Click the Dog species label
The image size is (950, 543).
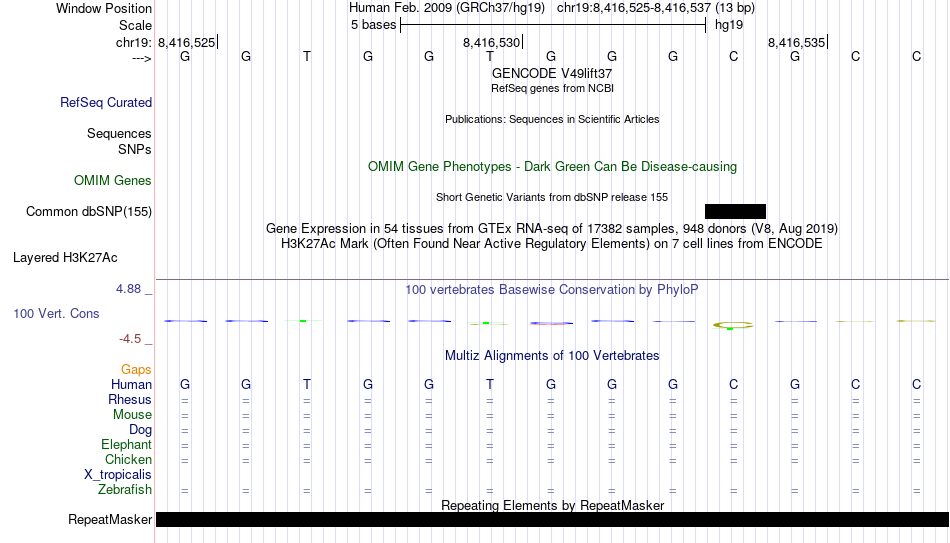point(141,430)
